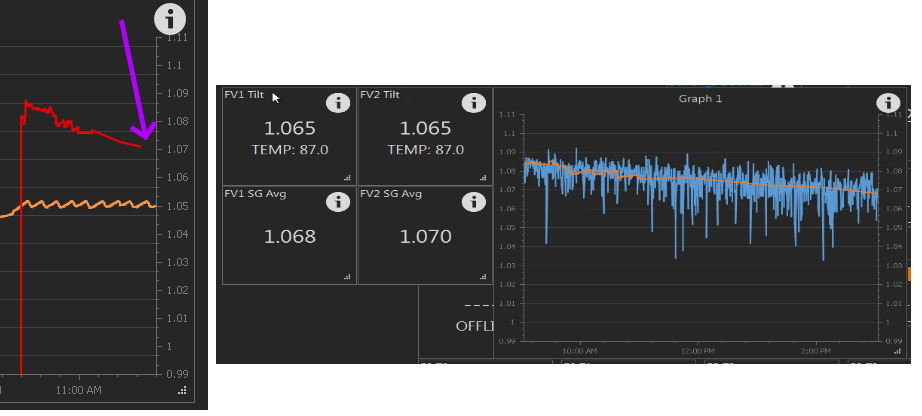This screenshot has height=416, width=922.
Task: Select the FV1 Tilt label
Action: [244, 95]
